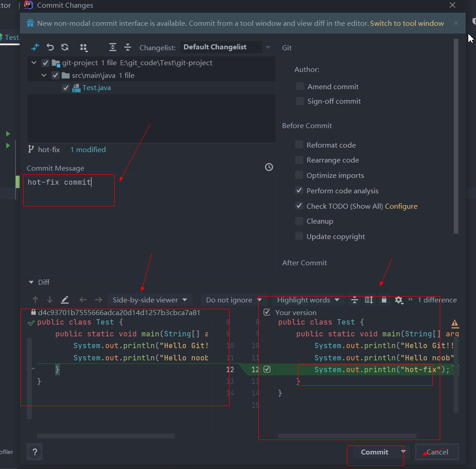The width and height of the screenshot is (476, 469).
Task: Click left diff pane horizontal scrollbar
Action: tap(106, 436)
